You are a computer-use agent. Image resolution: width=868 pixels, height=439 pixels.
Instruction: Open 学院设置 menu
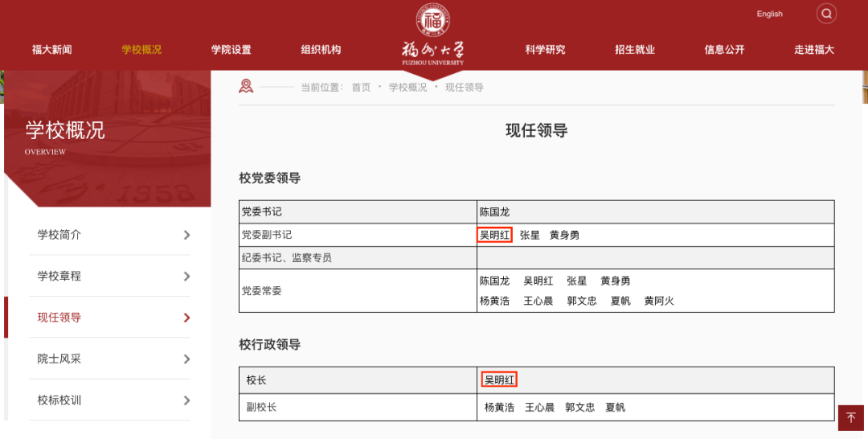tap(231, 49)
